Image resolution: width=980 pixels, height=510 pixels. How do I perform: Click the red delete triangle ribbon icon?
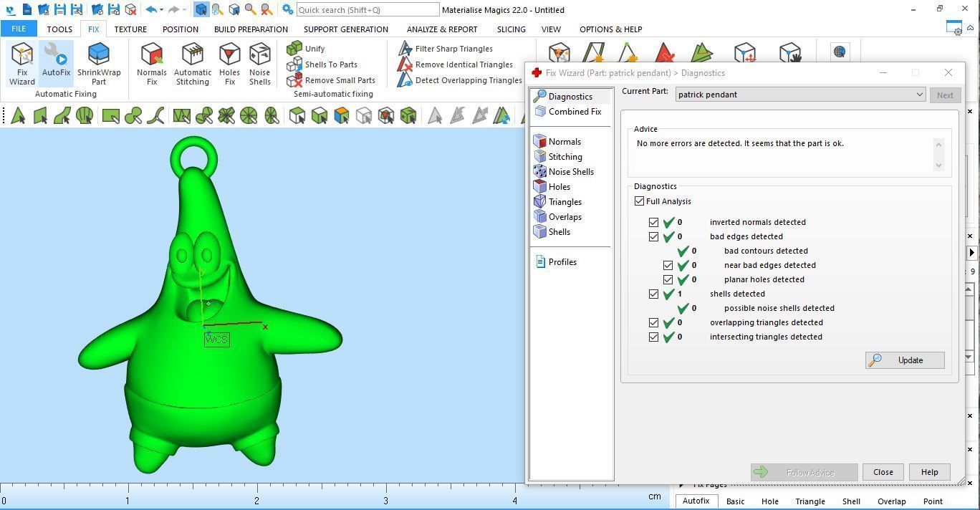tap(664, 53)
